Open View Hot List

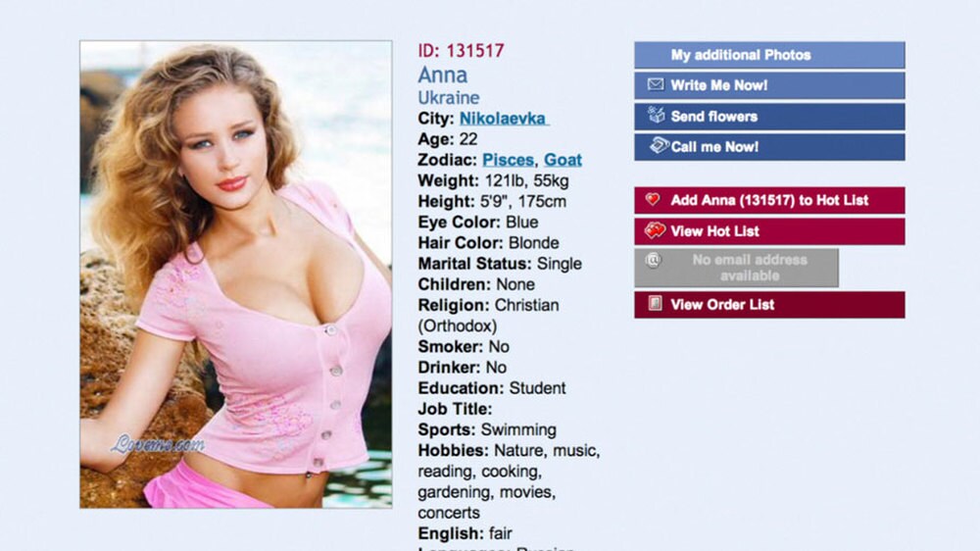769,230
